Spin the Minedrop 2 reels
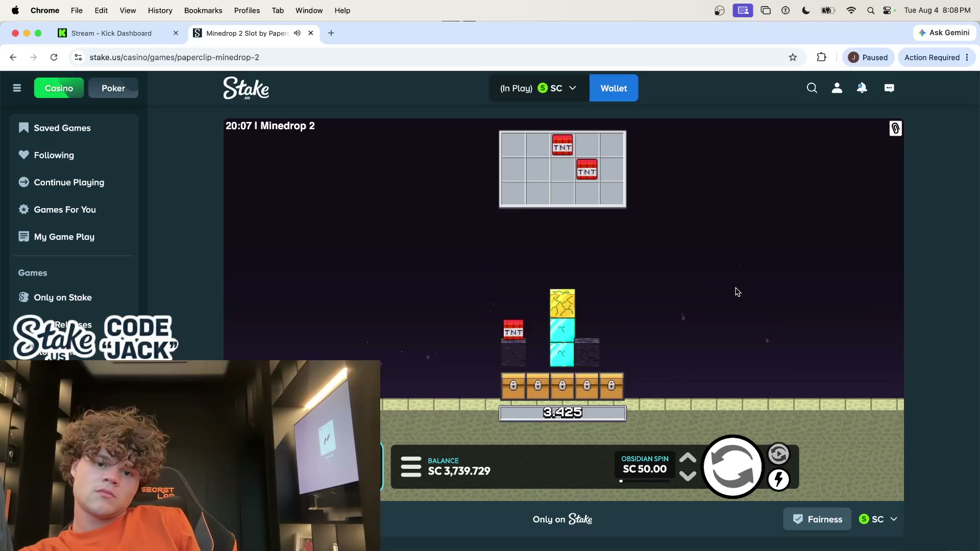 click(x=732, y=467)
